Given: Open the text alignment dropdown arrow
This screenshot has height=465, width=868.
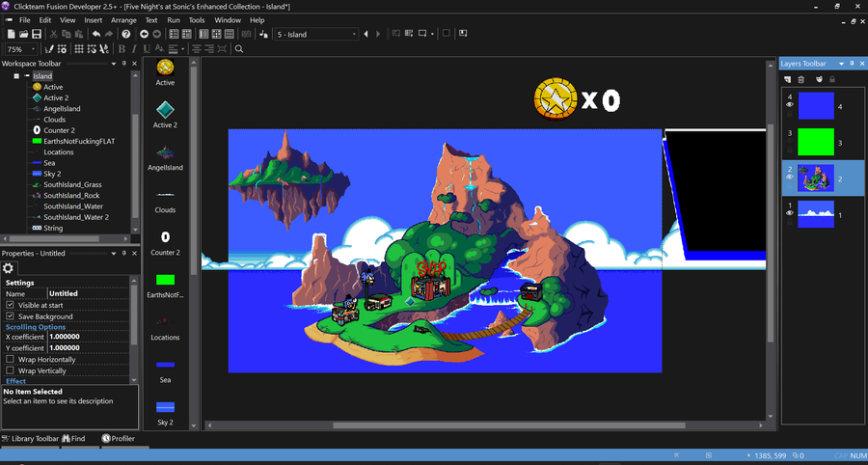Looking at the screenshot, I should [182, 48].
